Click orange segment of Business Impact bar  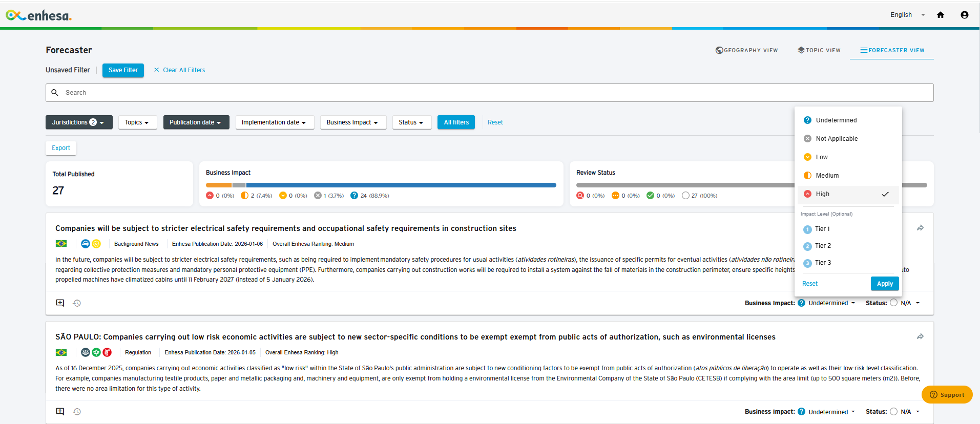[219, 185]
